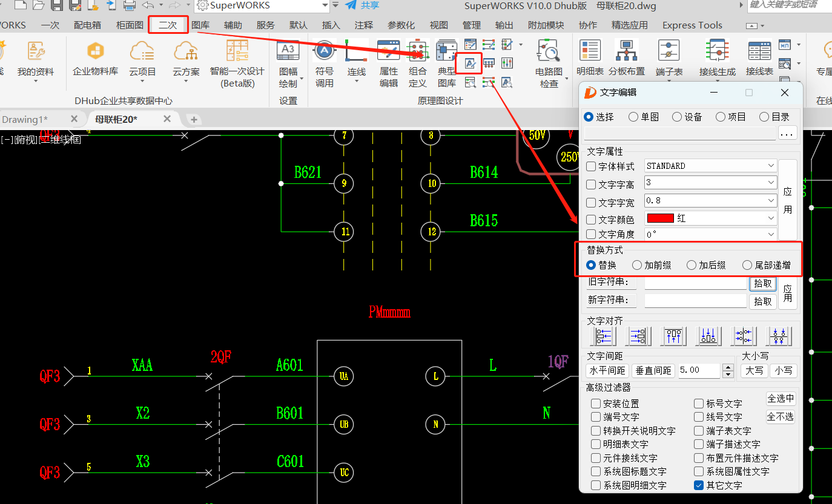Click the undo arrow icon

coord(148,5)
